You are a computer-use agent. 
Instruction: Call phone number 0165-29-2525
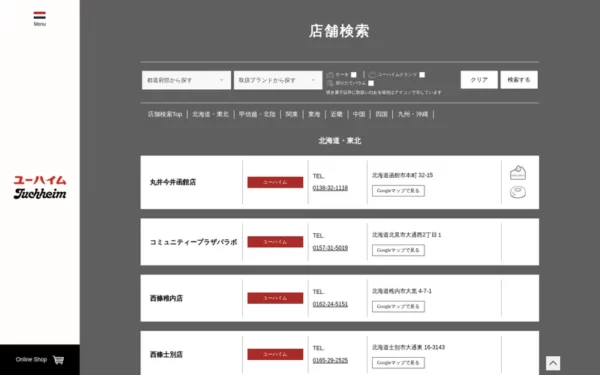pos(330,360)
